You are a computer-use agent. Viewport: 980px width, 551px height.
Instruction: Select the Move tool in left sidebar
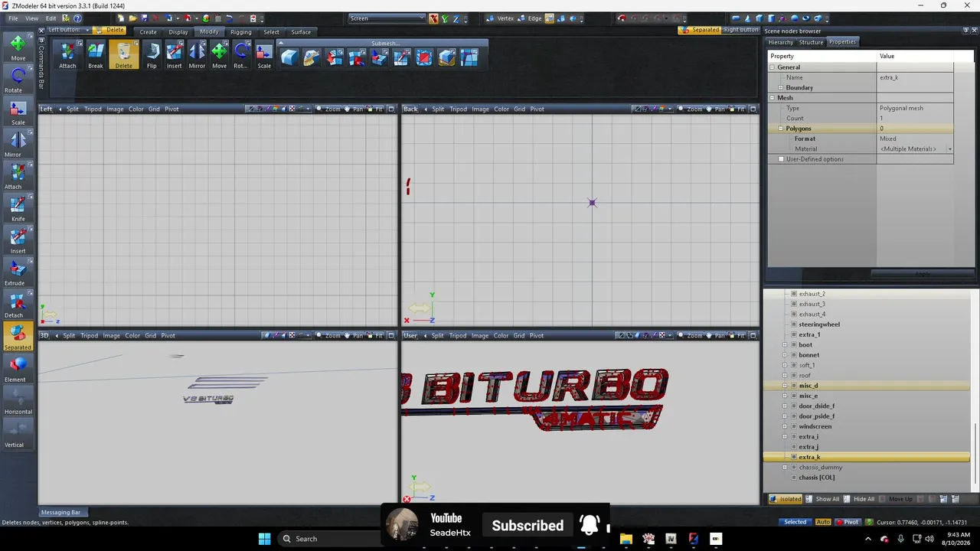(18, 47)
